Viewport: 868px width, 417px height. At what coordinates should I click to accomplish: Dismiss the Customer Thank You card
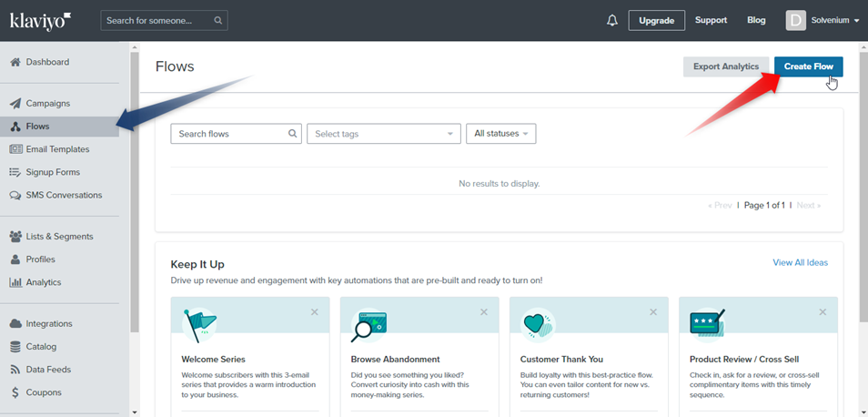[x=653, y=312]
